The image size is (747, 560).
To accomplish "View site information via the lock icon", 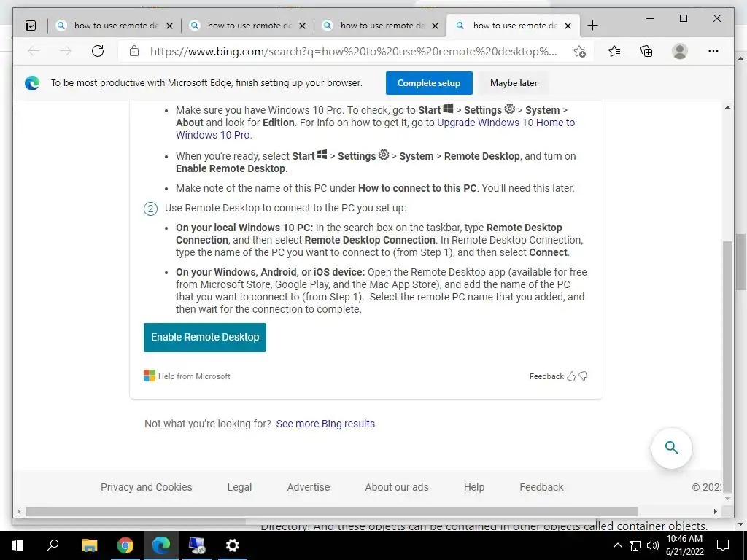I will 134,51.
